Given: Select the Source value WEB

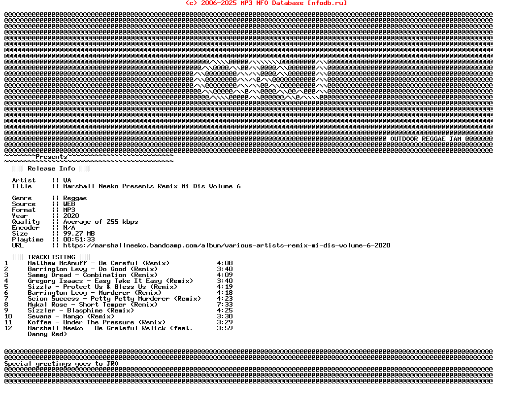Looking at the screenshot, I should click(69, 204).
